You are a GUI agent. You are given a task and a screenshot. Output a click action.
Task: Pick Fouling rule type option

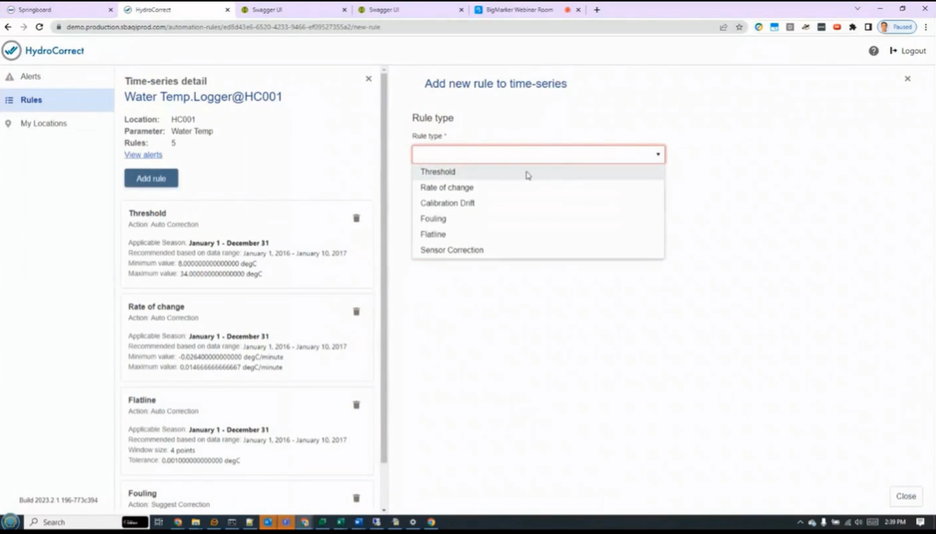538,219
